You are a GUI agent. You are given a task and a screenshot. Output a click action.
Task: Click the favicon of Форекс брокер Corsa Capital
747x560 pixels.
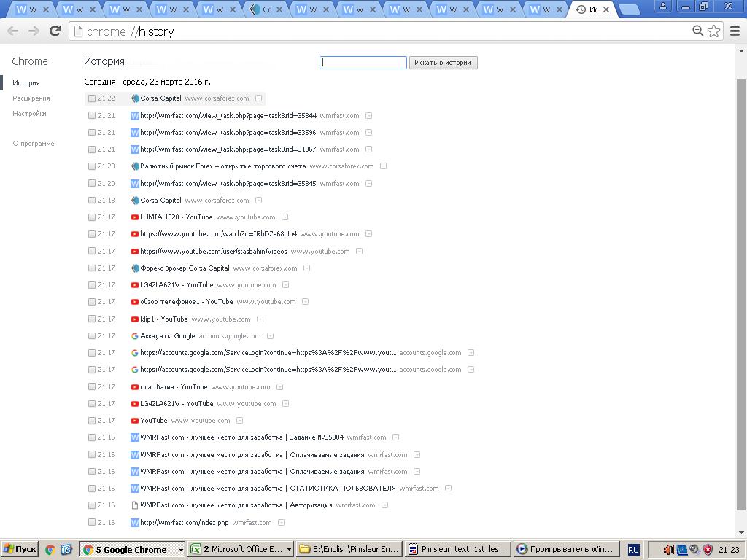click(x=135, y=268)
